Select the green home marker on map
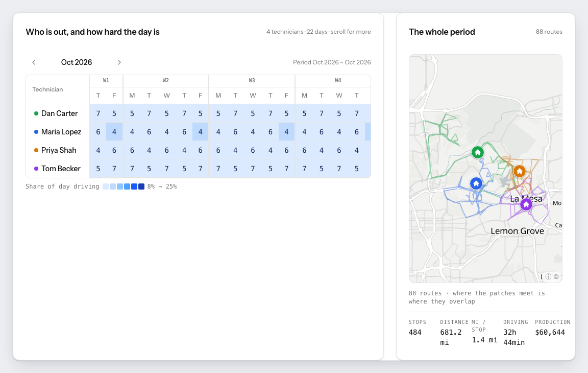Image resolution: width=588 pixels, height=373 pixels. [x=477, y=152]
